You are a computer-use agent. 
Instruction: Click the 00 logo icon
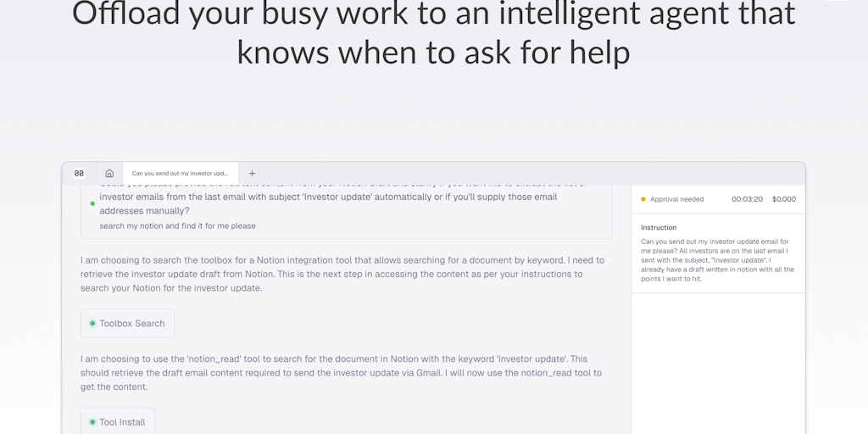(x=79, y=173)
